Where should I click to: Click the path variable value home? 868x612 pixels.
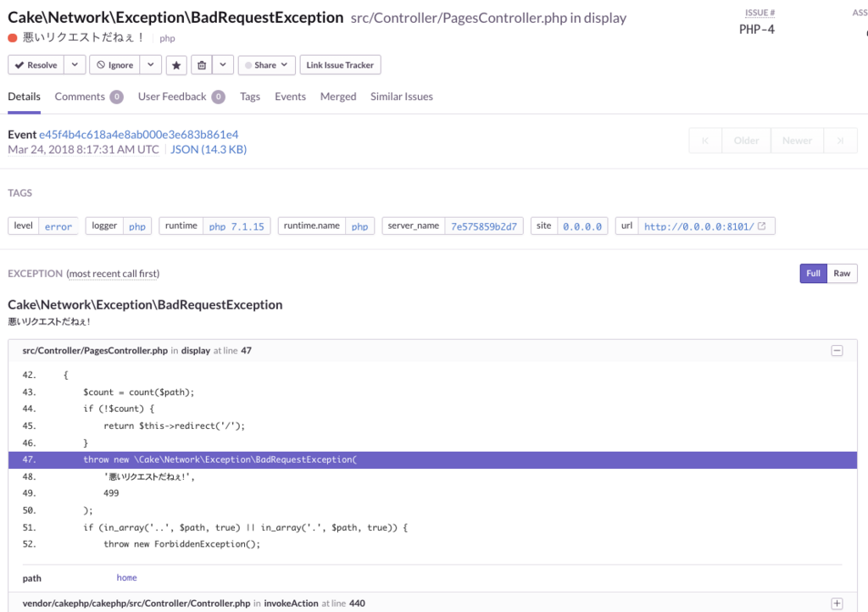[127, 577]
